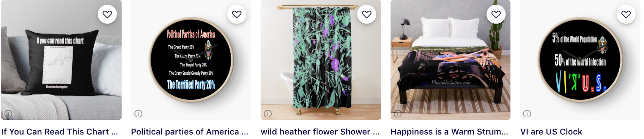View the bed comforter product image
The width and height of the screenshot is (644, 139).
451,60
